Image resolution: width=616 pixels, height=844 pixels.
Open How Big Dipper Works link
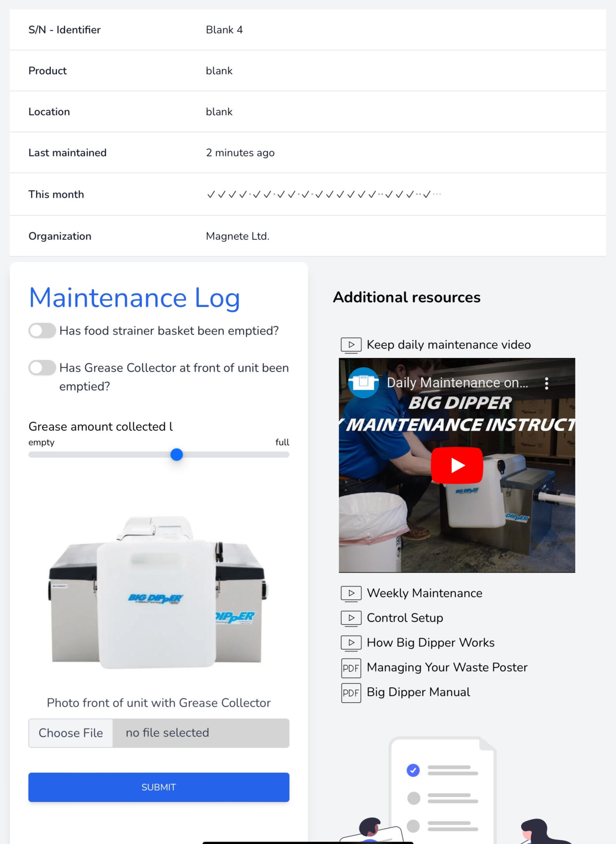coord(431,643)
